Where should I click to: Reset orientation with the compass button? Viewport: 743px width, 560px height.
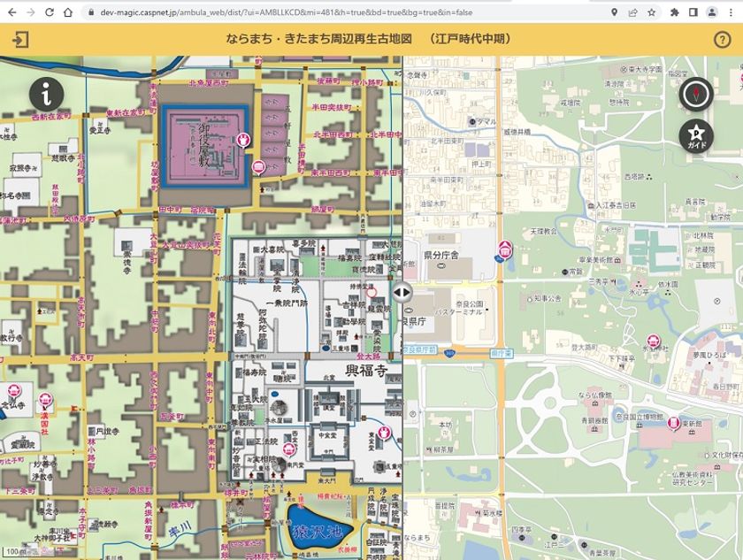(x=696, y=94)
